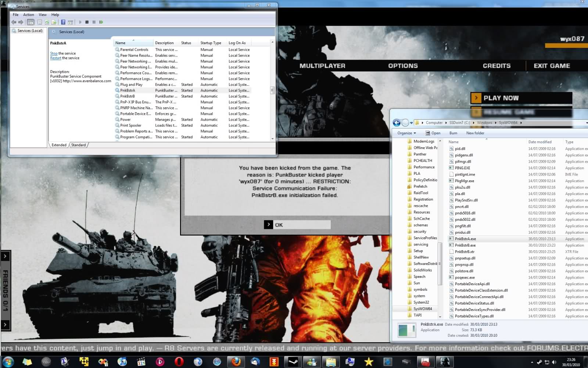Open File menu in Services

pyautogui.click(x=15, y=15)
